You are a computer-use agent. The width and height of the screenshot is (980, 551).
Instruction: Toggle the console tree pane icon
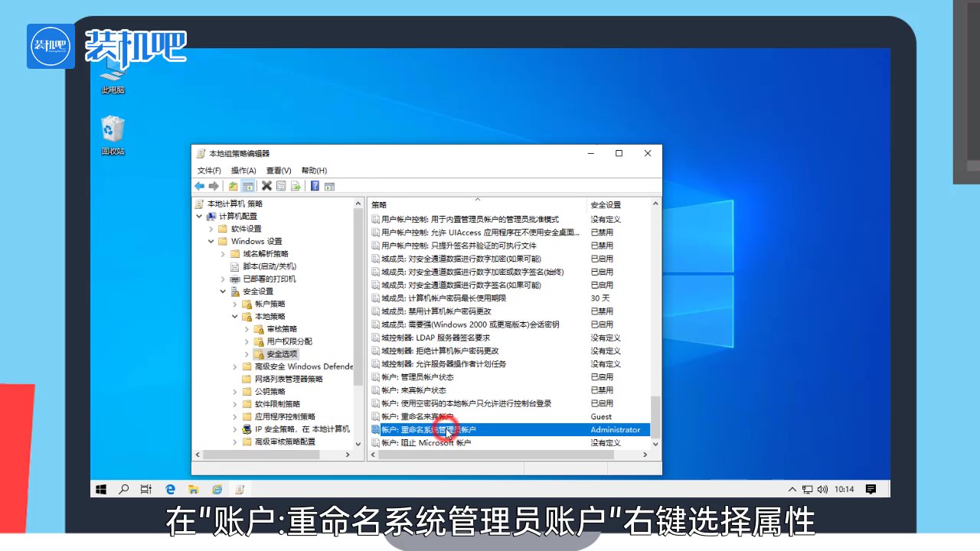tap(247, 186)
